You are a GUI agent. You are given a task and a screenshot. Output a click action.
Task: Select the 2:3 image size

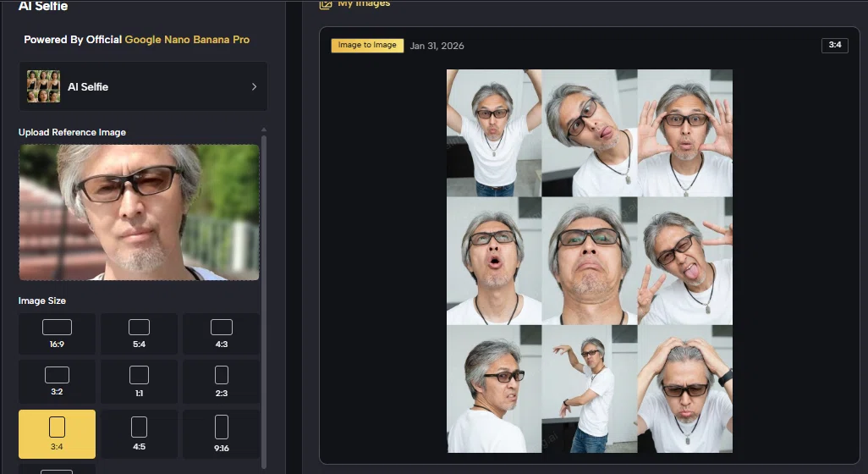[x=222, y=382]
